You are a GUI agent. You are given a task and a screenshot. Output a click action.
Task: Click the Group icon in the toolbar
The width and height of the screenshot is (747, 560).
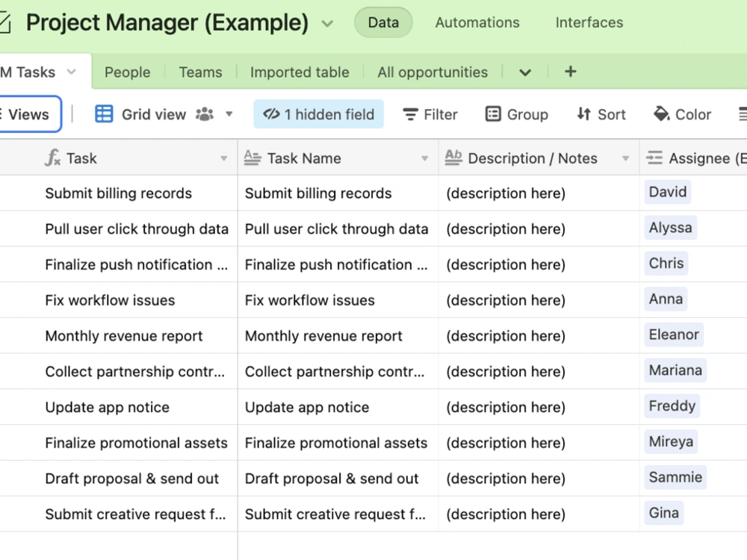[493, 114]
